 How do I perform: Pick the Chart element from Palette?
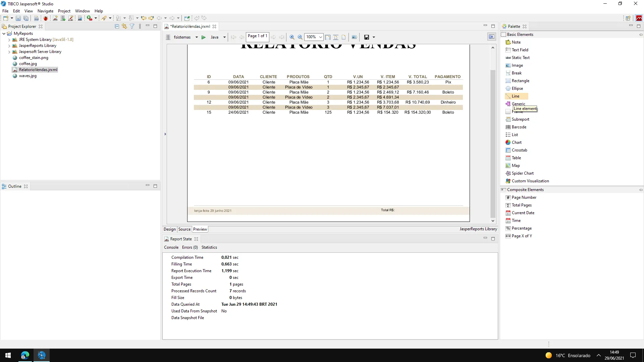(516, 142)
